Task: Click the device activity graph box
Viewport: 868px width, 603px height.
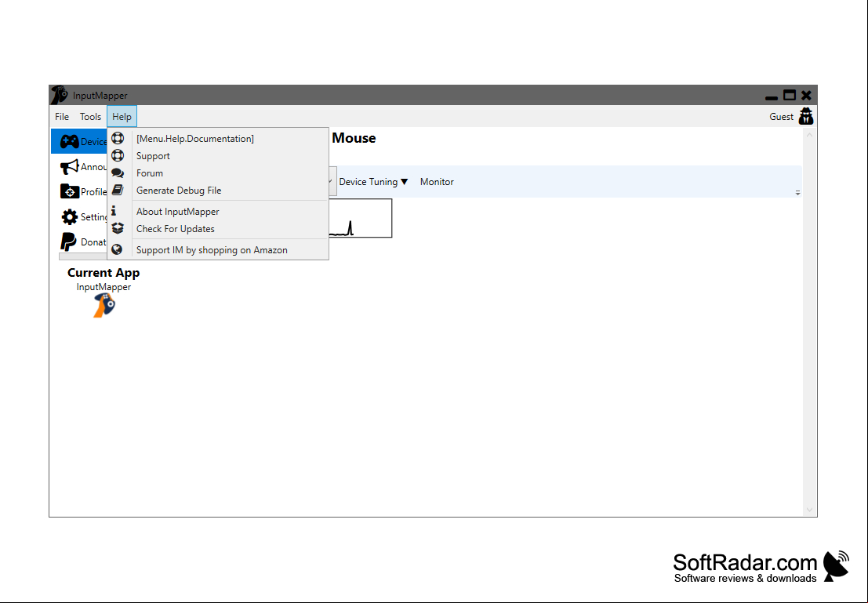Action: (x=361, y=218)
